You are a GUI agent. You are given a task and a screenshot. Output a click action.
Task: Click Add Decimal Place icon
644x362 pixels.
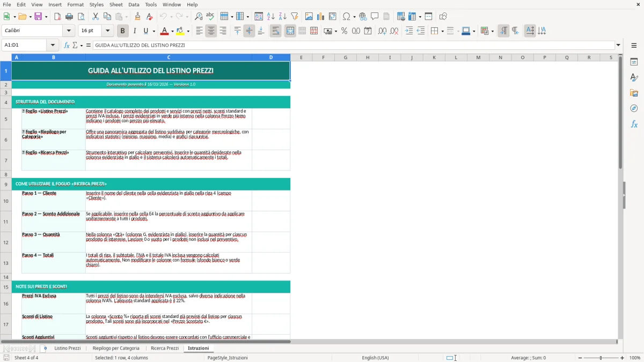point(382,31)
